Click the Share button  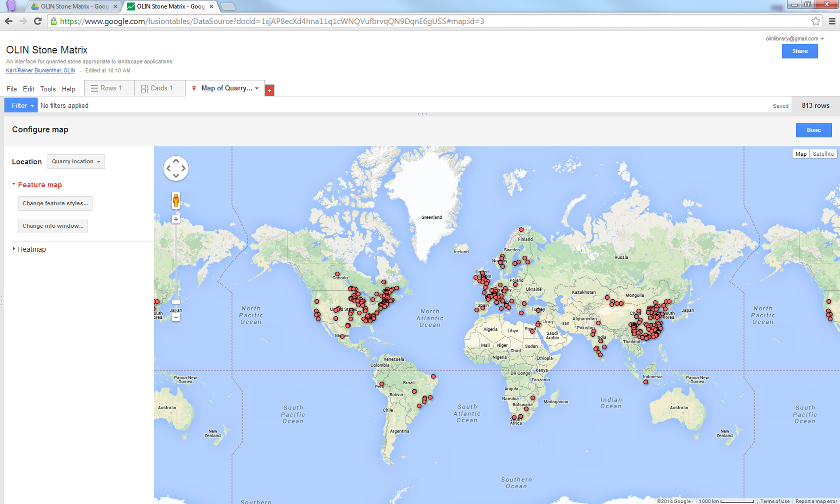pos(799,51)
